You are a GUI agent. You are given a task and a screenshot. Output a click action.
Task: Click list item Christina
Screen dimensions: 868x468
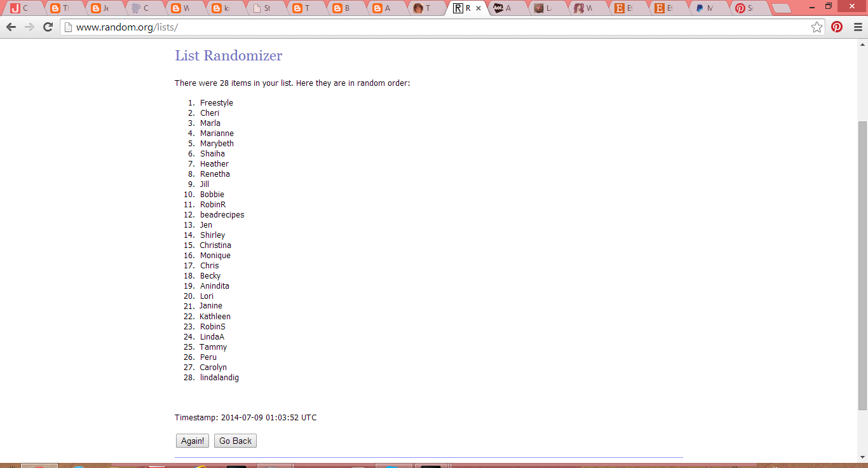[215, 245]
